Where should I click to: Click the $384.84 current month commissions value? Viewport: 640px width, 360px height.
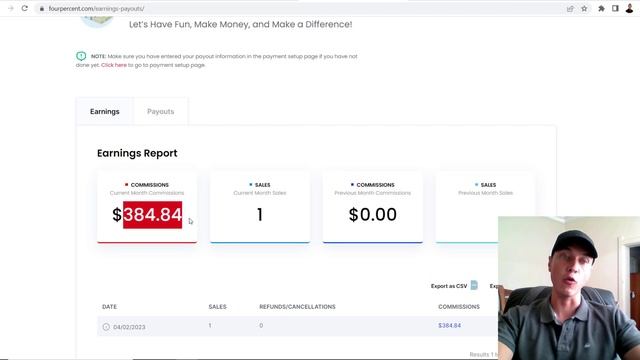point(147,215)
